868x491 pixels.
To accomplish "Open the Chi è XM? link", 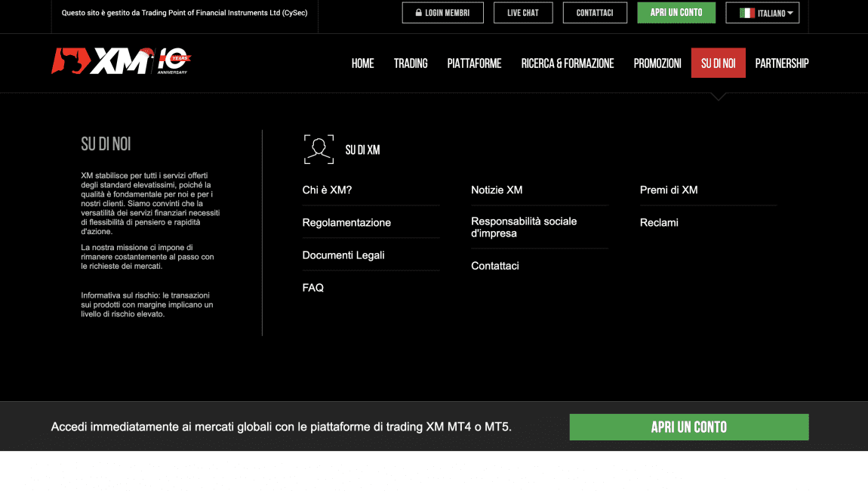I will click(327, 190).
